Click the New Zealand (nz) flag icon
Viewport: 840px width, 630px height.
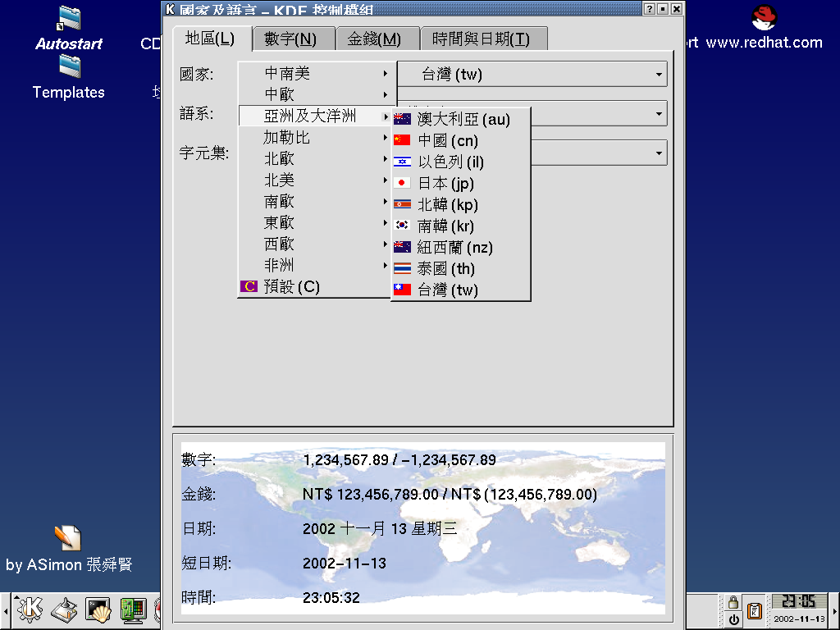402,247
